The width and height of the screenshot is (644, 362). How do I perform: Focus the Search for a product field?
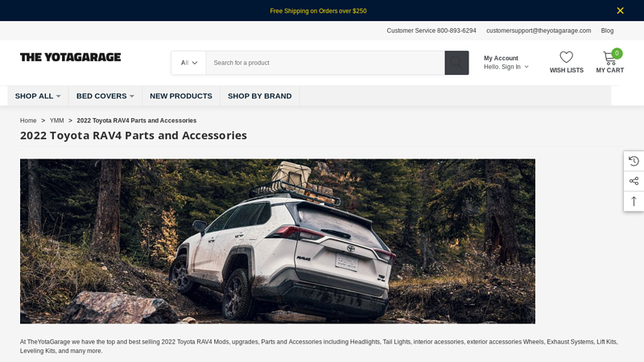coord(325,63)
